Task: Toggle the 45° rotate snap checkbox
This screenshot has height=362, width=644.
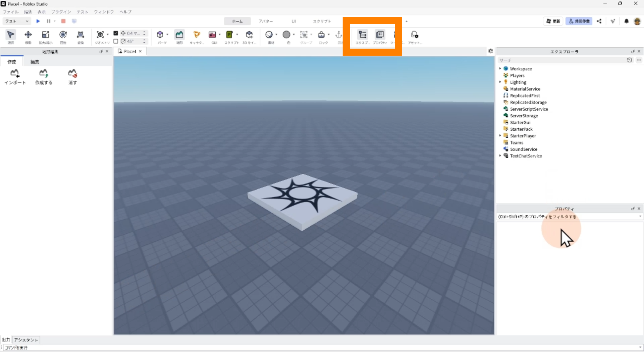Action: coord(116,41)
